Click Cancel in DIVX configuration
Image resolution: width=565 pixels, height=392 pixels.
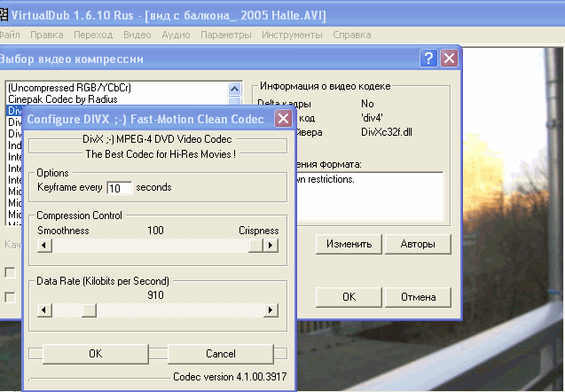coord(221,354)
